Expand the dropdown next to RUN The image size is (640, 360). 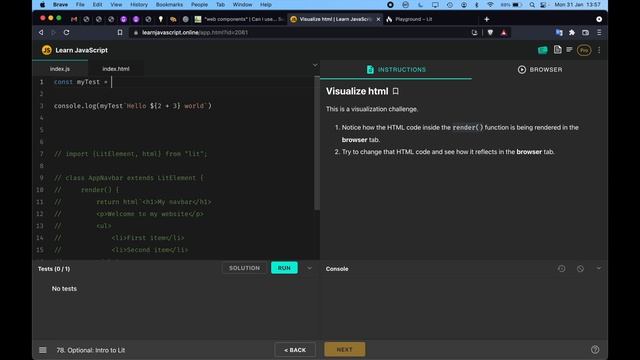coord(309,268)
